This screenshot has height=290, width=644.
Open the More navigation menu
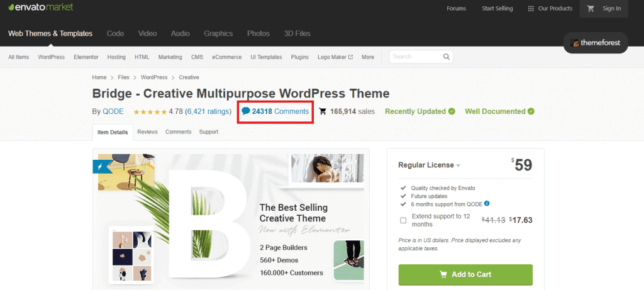pyautogui.click(x=367, y=57)
